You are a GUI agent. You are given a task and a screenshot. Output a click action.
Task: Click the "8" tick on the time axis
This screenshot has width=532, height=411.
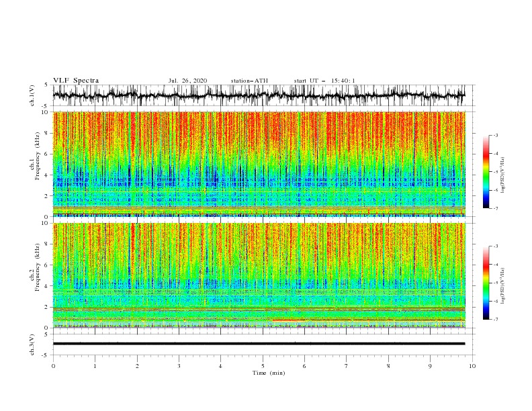tap(388, 366)
